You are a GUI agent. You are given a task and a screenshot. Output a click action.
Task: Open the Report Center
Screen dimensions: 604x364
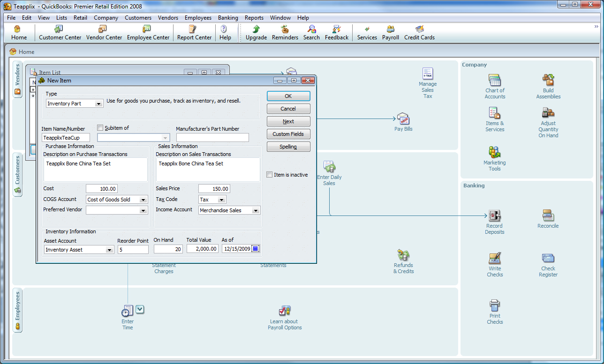coord(194,33)
